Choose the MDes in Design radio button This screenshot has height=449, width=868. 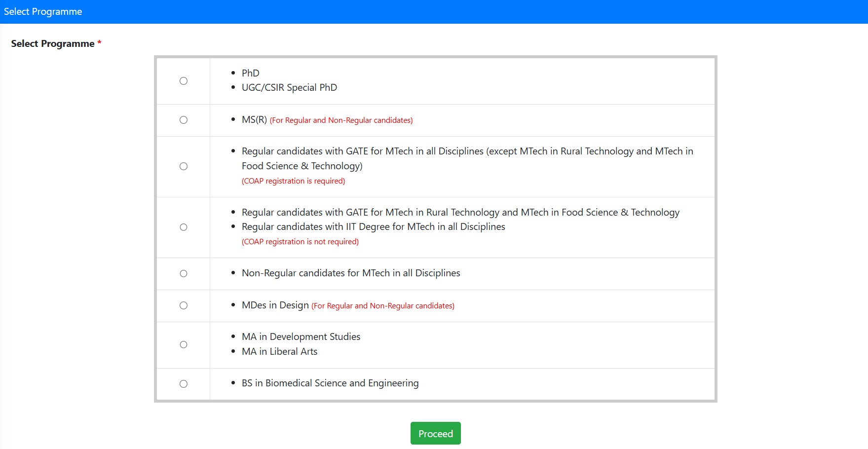(184, 305)
